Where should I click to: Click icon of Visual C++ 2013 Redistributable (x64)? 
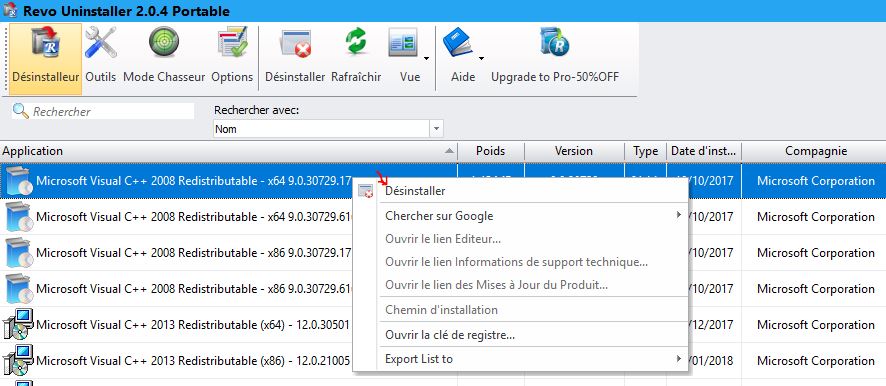coord(18,324)
